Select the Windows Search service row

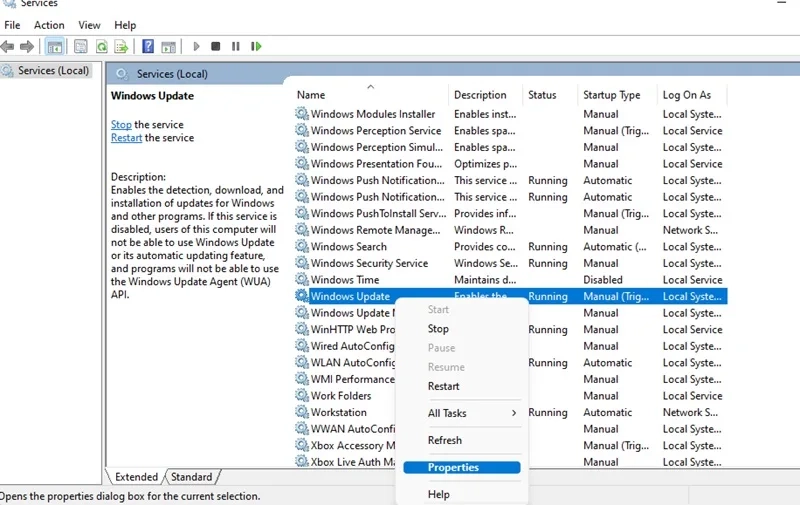coord(348,247)
